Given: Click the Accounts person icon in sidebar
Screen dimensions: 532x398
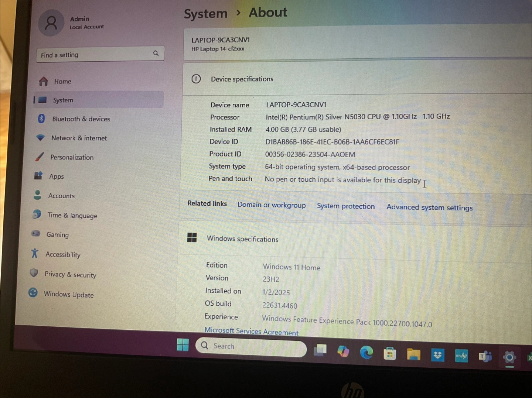Looking at the screenshot, I should (x=37, y=195).
